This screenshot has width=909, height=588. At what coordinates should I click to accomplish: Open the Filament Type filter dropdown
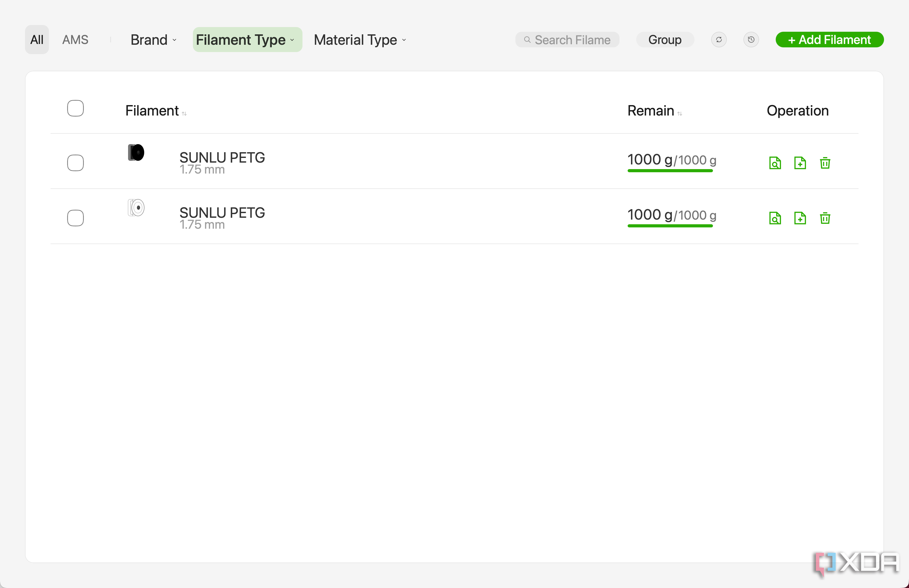pyautogui.click(x=247, y=40)
